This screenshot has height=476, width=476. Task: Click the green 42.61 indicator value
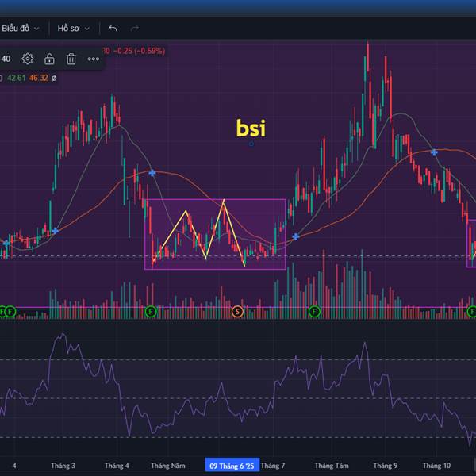point(17,78)
